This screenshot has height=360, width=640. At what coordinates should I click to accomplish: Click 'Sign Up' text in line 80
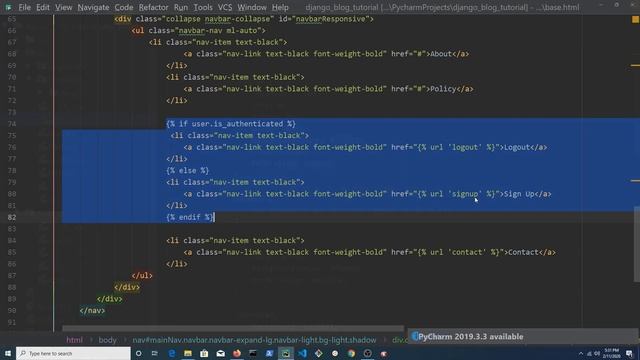click(x=519, y=194)
